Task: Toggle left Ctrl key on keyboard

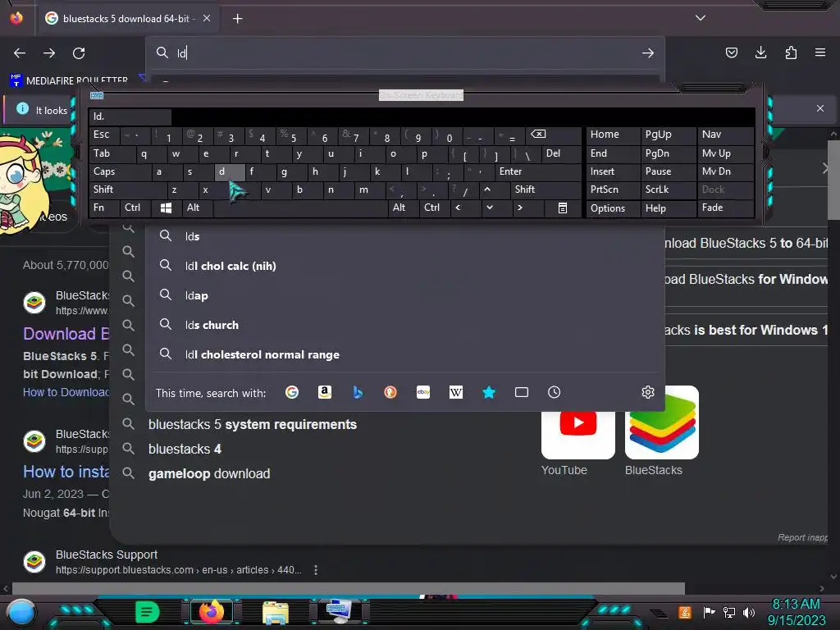Action: tap(135, 208)
